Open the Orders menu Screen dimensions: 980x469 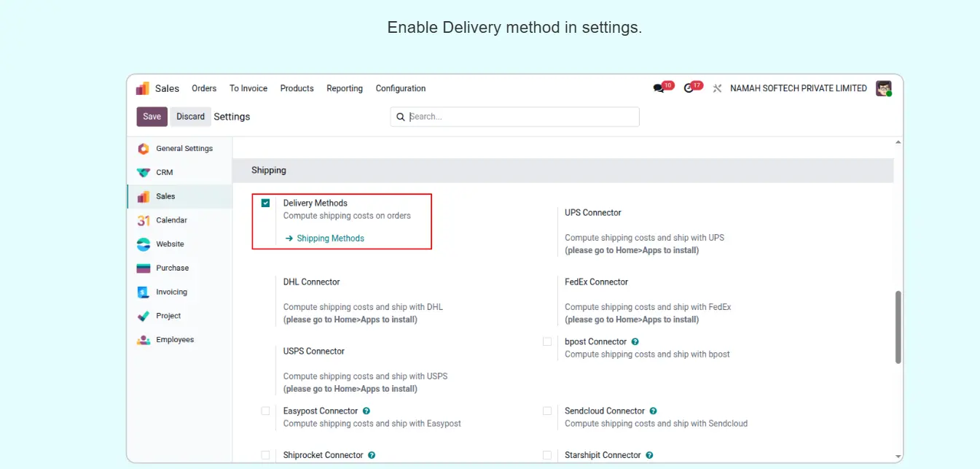pos(204,88)
